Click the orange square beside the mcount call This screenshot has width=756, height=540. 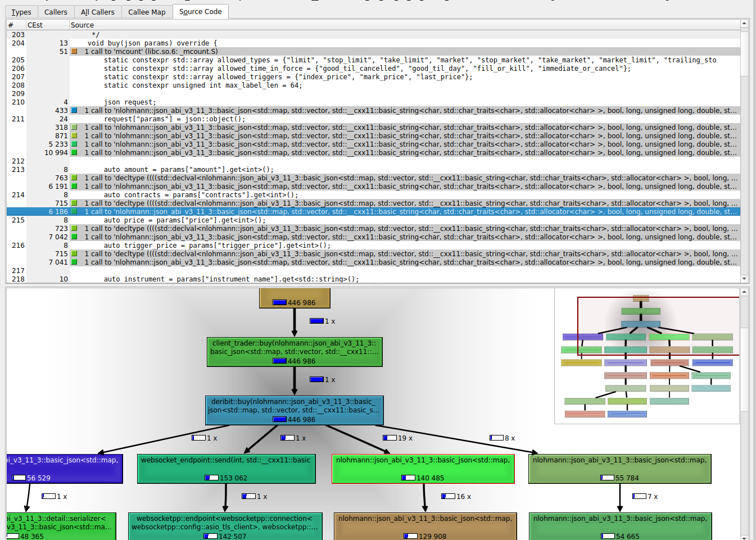(x=74, y=52)
